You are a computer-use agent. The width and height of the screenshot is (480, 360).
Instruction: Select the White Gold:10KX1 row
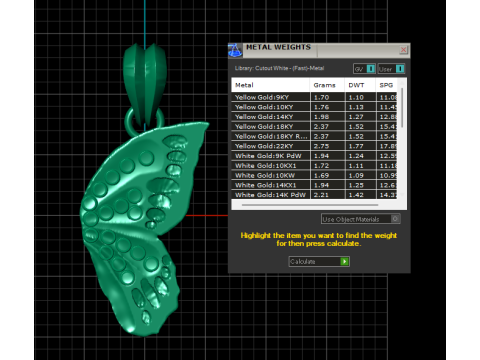314,165
